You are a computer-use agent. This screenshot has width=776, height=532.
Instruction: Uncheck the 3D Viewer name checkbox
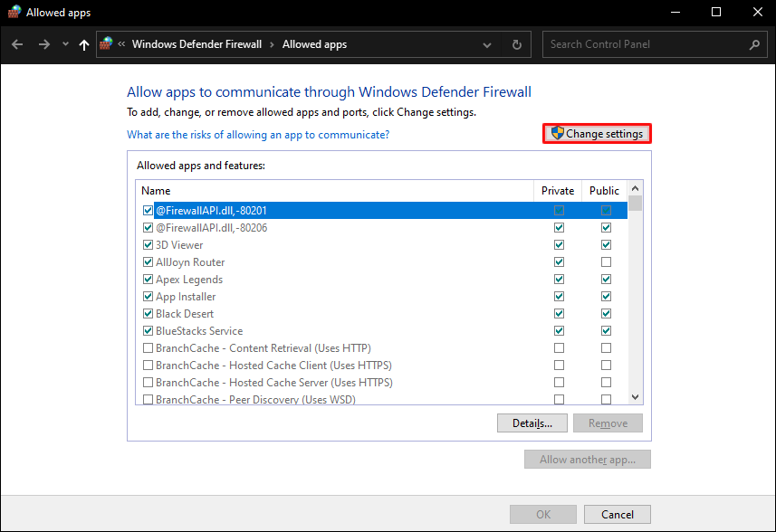(x=148, y=245)
